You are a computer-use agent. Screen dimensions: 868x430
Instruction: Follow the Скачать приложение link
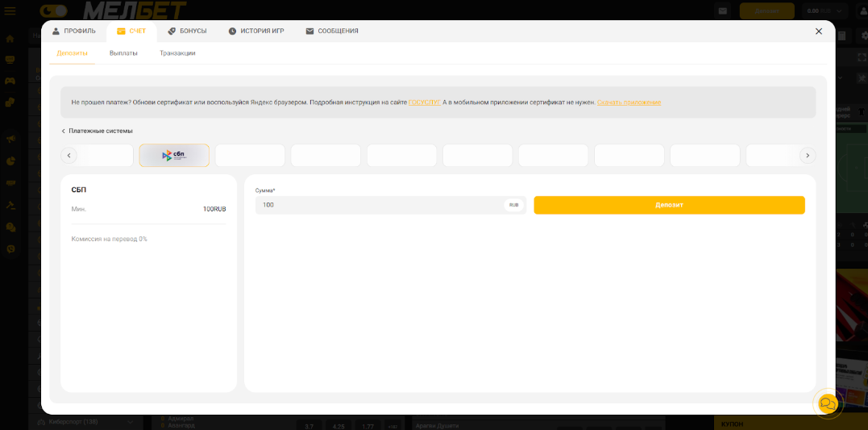click(629, 102)
